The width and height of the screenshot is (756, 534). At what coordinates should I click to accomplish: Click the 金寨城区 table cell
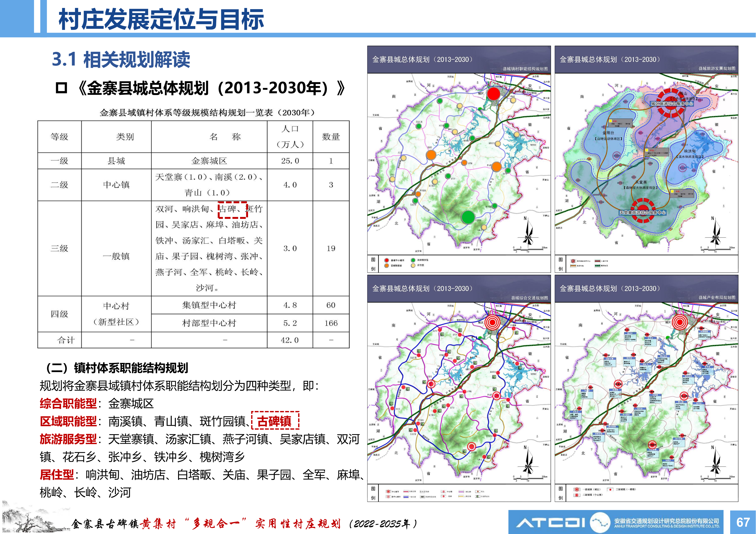point(209,161)
